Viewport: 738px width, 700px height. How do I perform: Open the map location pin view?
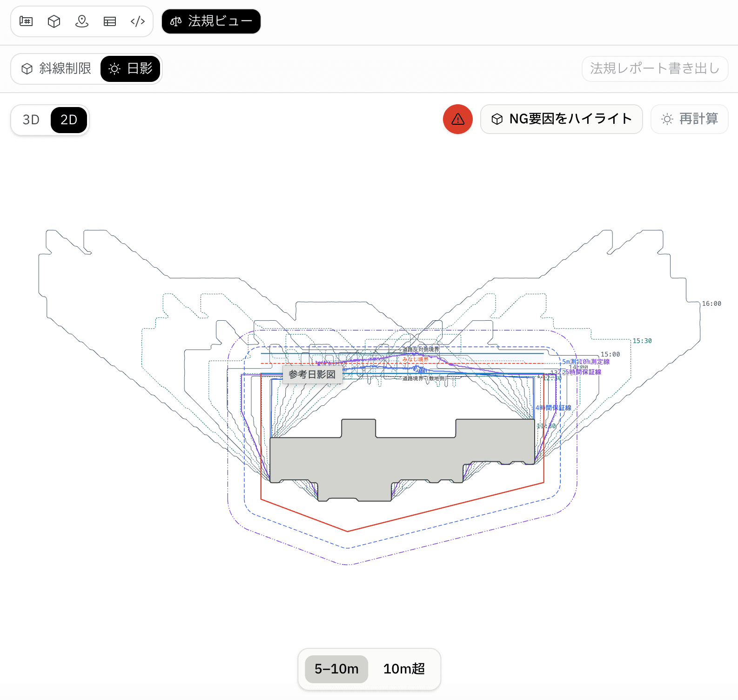tap(82, 21)
